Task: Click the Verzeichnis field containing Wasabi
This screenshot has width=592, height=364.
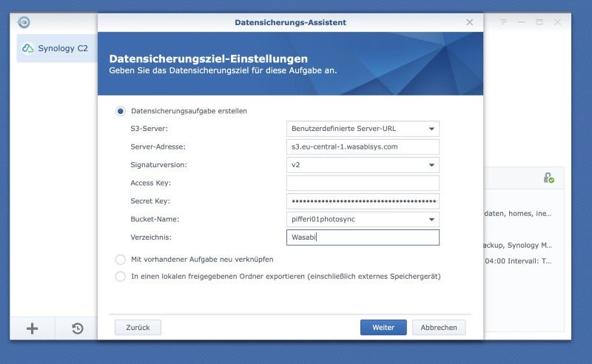Action: (x=363, y=237)
